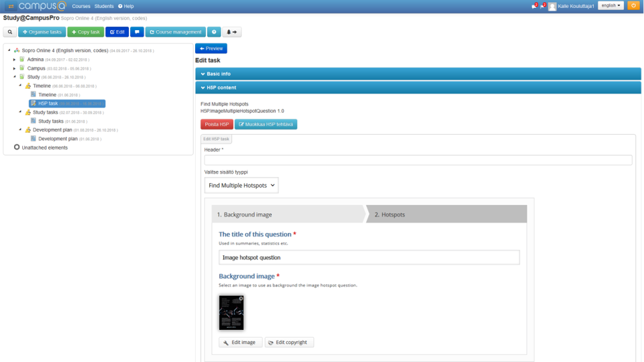The height and width of the screenshot is (362, 644).
Task: Open Course management
Action: (x=175, y=32)
